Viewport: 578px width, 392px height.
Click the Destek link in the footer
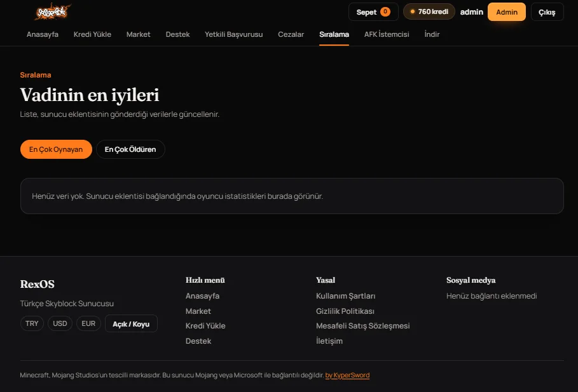click(x=198, y=341)
